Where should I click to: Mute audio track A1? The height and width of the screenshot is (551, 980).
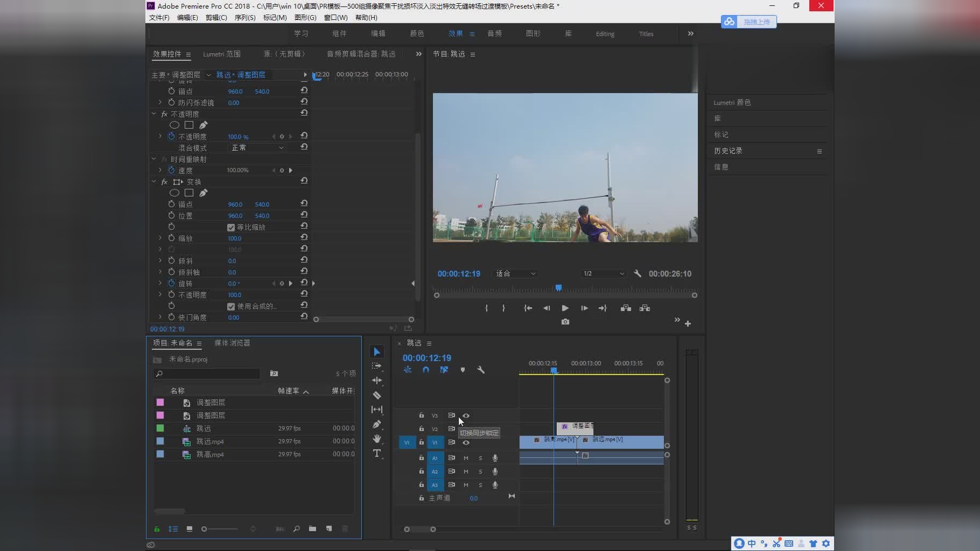pos(466,458)
